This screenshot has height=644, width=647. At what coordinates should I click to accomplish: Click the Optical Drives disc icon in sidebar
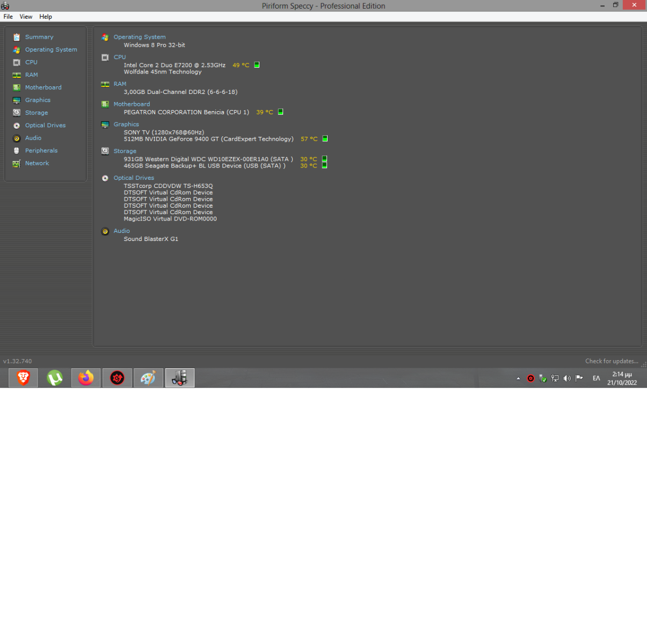pos(17,126)
